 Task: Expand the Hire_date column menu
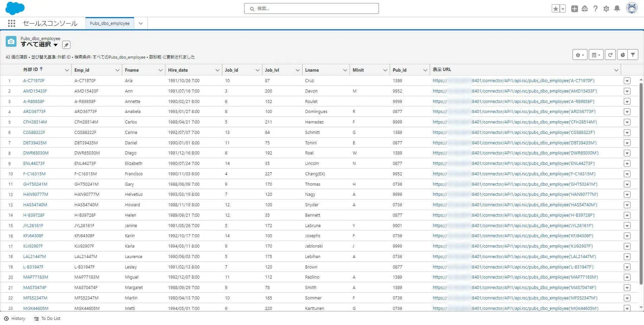pyautogui.click(x=217, y=70)
